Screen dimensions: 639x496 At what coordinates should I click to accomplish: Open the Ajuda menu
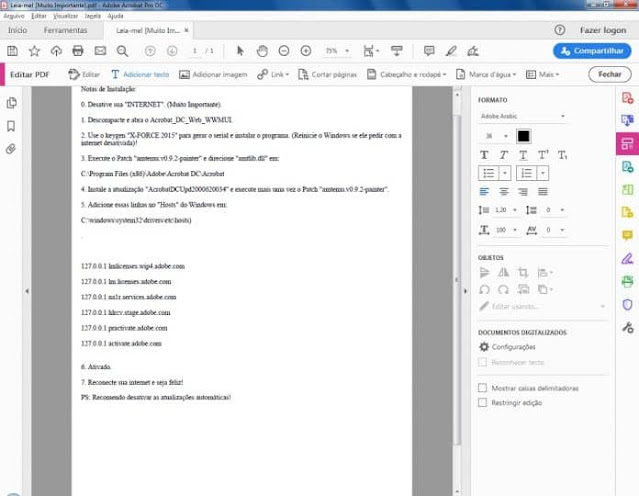tap(115, 16)
